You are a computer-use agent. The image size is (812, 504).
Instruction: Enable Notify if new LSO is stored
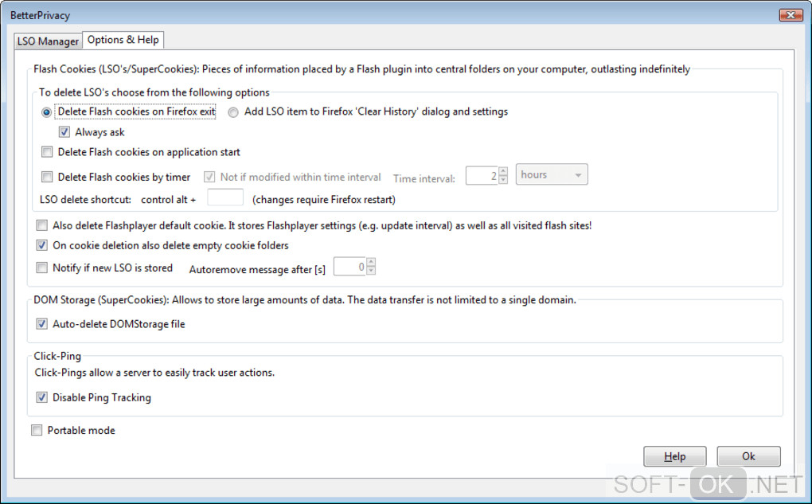42,268
